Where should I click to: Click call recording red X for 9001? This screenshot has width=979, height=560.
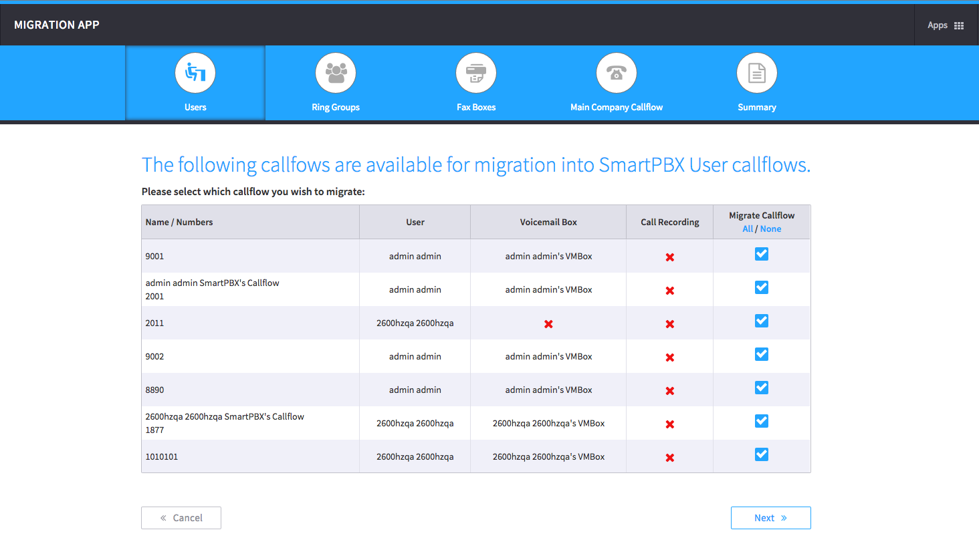click(x=669, y=257)
